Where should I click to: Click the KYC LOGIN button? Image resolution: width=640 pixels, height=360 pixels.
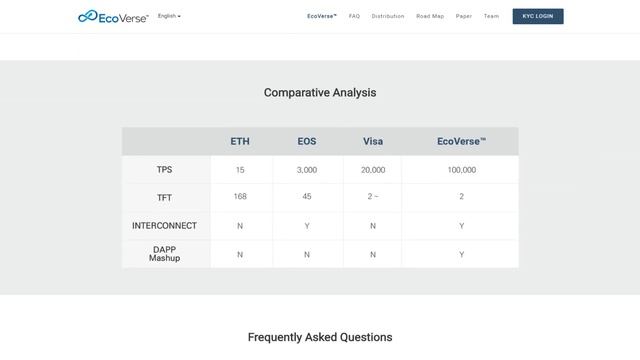coord(538,16)
